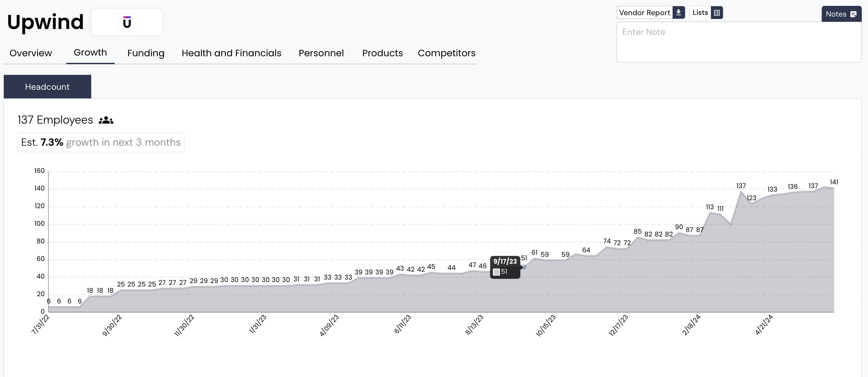This screenshot has height=377, width=868.
Task: Click the 137 Employees heading
Action: click(x=55, y=120)
